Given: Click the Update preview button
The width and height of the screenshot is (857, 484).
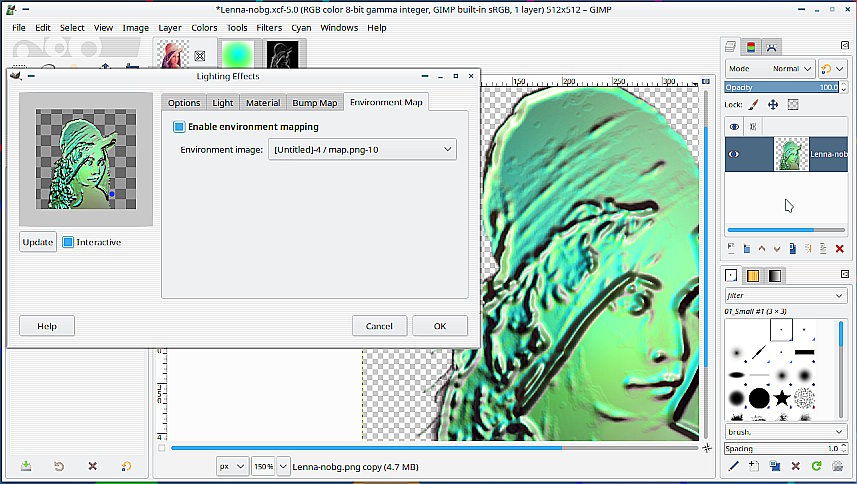Looking at the screenshot, I should coord(38,242).
